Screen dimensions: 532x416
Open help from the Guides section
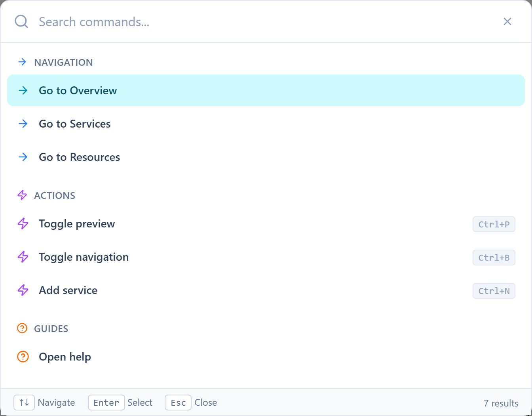[x=65, y=357]
